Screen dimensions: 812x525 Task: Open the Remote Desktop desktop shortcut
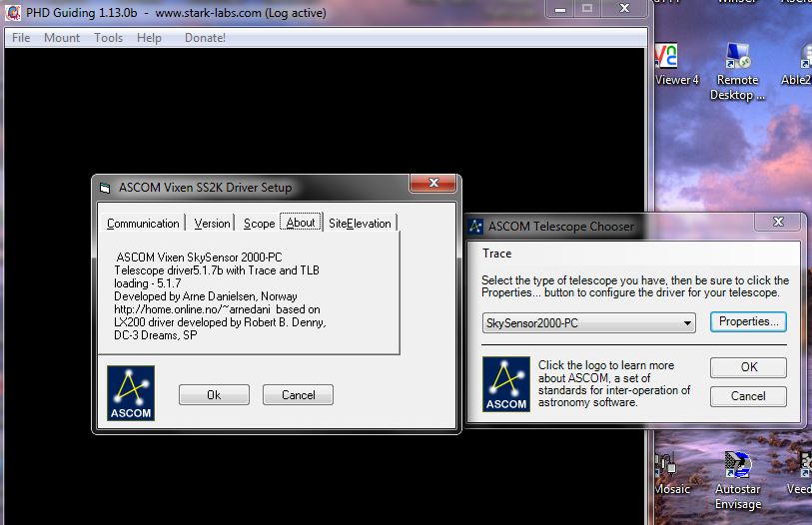[x=737, y=72]
